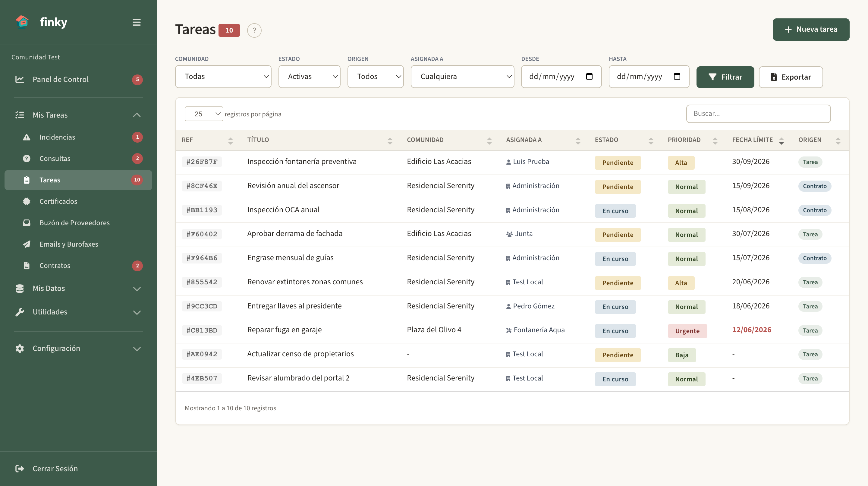Image resolution: width=868 pixels, height=486 pixels.
Task: Click 'Mostrando 1 a 10 de 10 registros'
Action: click(231, 408)
